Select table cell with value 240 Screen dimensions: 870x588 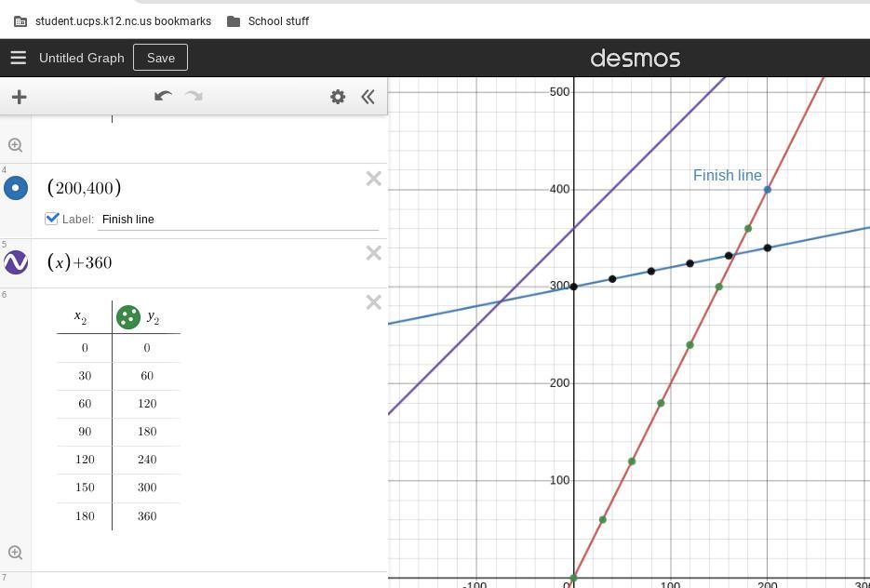point(146,460)
